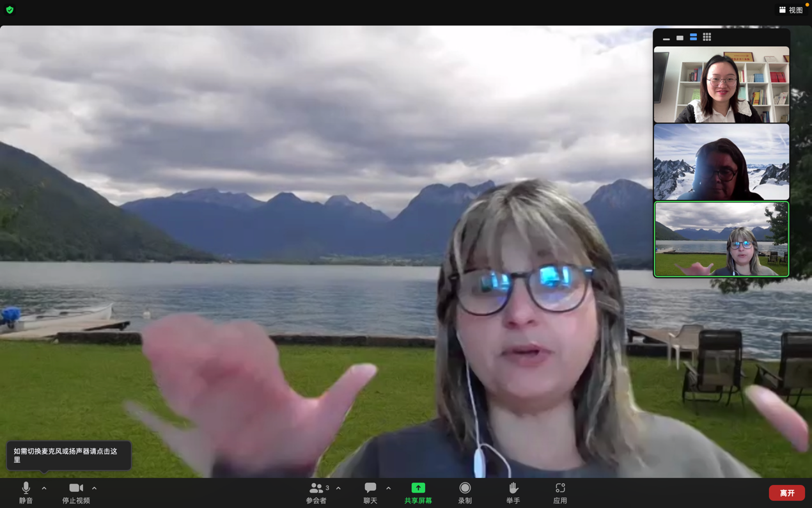The image size is (812, 508).
Task: Expand the audio options arrow beside 静音
Action: click(x=44, y=488)
